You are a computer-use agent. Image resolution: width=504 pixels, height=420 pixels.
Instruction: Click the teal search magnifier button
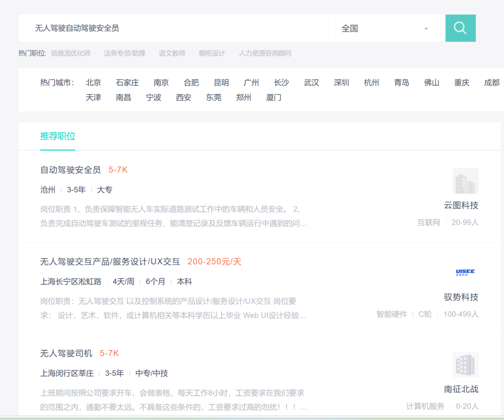tap(460, 28)
